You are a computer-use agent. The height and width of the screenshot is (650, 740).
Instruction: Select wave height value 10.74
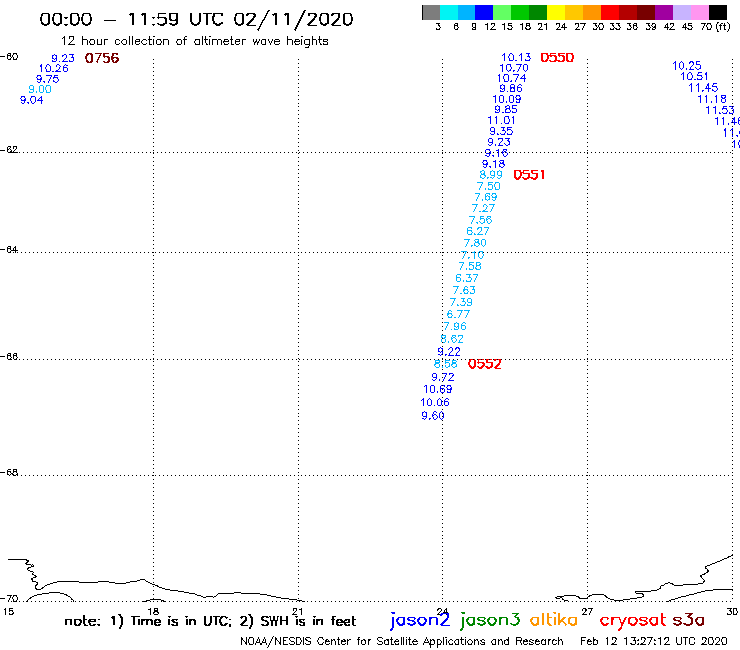click(511, 78)
